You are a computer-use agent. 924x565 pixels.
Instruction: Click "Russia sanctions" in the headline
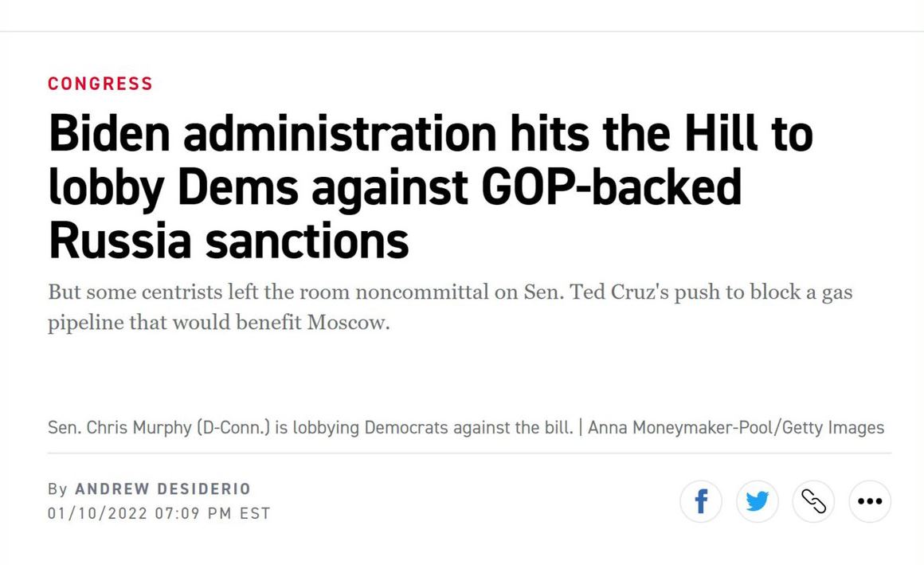click(x=229, y=241)
